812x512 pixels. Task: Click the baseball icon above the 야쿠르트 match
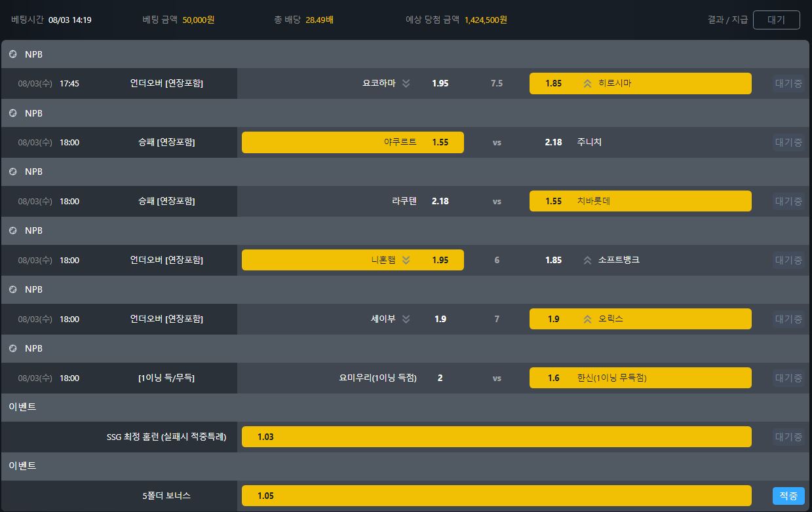coord(12,113)
